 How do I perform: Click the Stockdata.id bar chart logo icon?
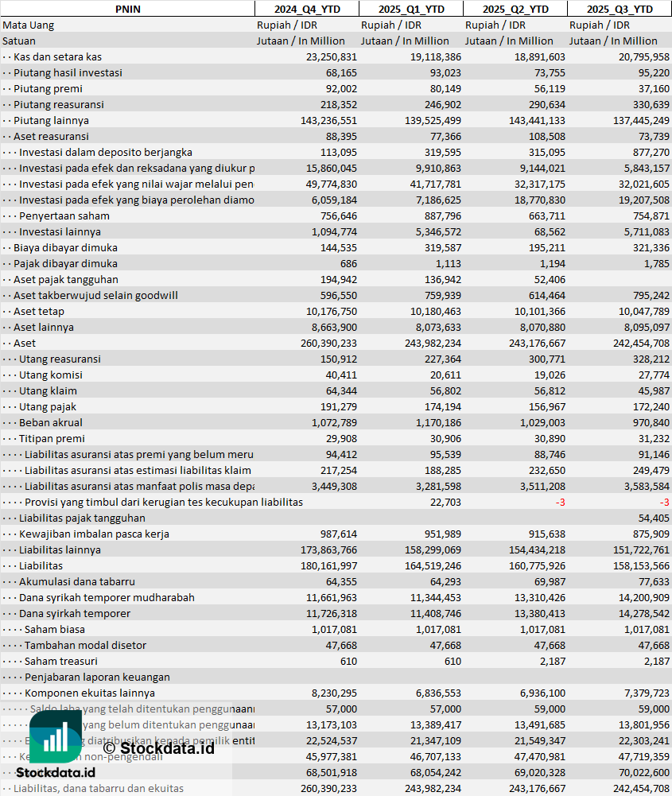pos(56,736)
